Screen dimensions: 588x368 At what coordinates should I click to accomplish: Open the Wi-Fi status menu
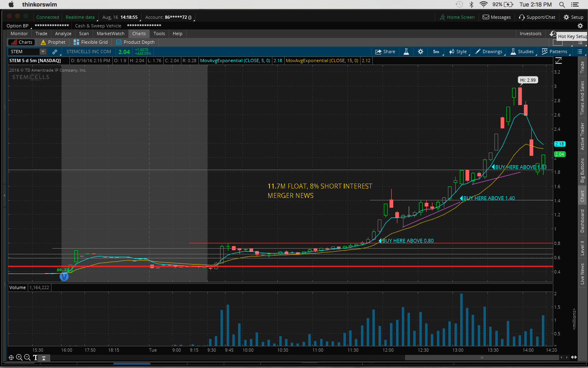pos(483,4)
